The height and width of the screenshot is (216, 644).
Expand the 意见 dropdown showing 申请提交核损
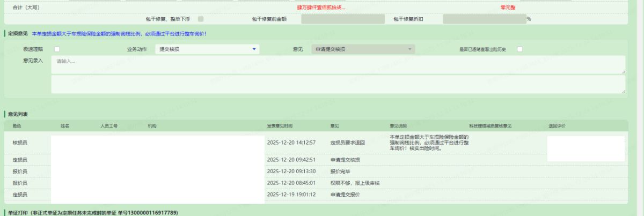point(364,49)
